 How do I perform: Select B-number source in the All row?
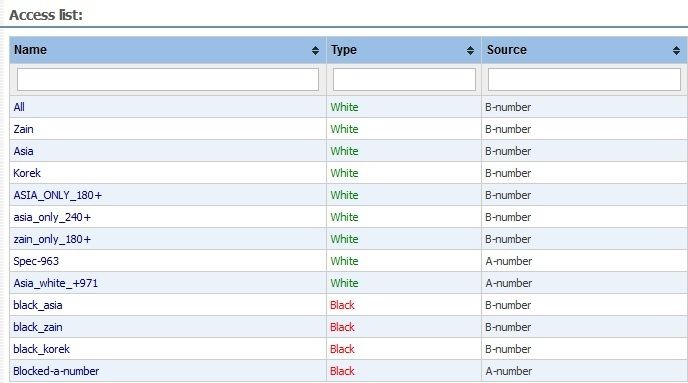(x=508, y=107)
